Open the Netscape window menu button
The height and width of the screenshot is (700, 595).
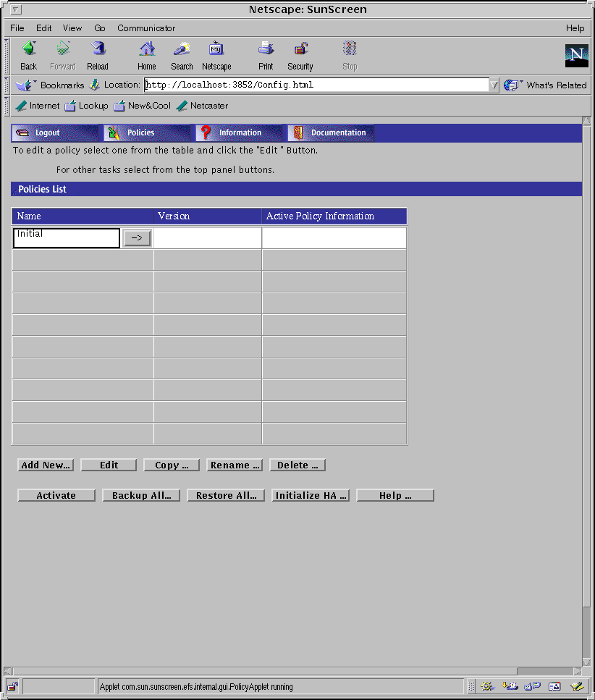pos(15,9)
